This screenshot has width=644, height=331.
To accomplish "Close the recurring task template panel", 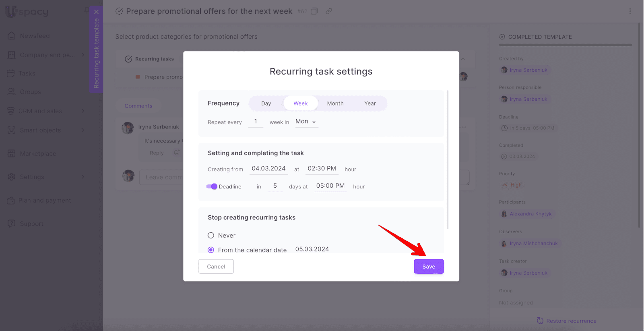I will coord(96,12).
